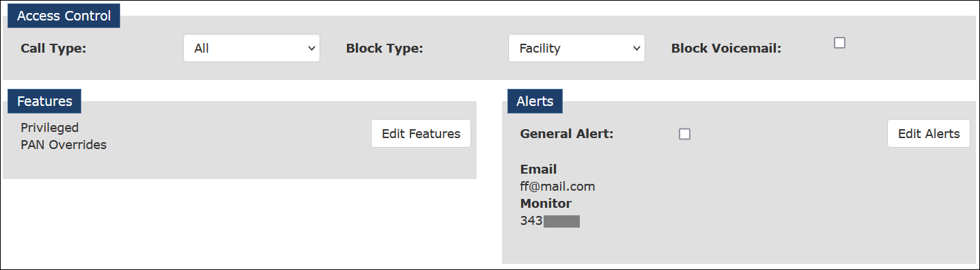
Task: Click the General Alert label
Action: coord(567,134)
